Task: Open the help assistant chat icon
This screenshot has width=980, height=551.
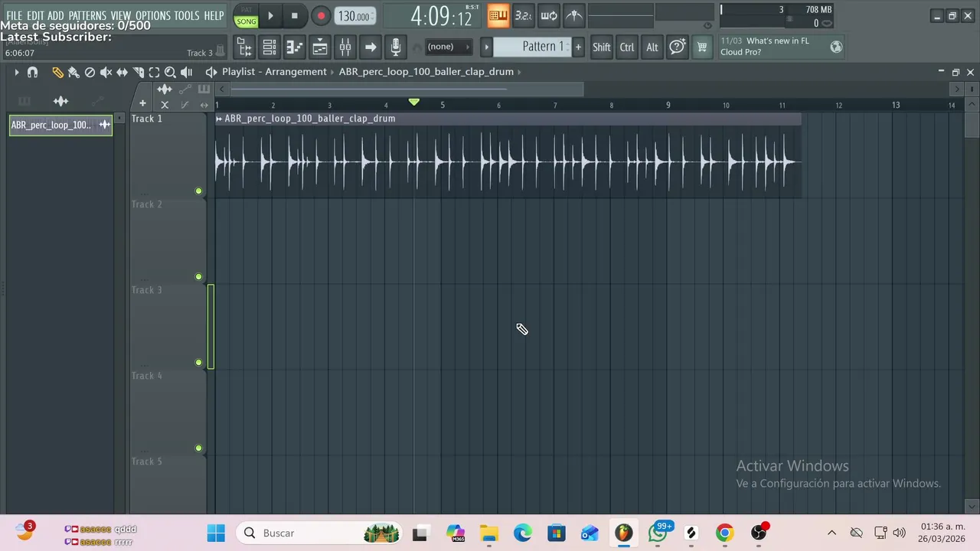Action: pyautogui.click(x=677, y=47)
